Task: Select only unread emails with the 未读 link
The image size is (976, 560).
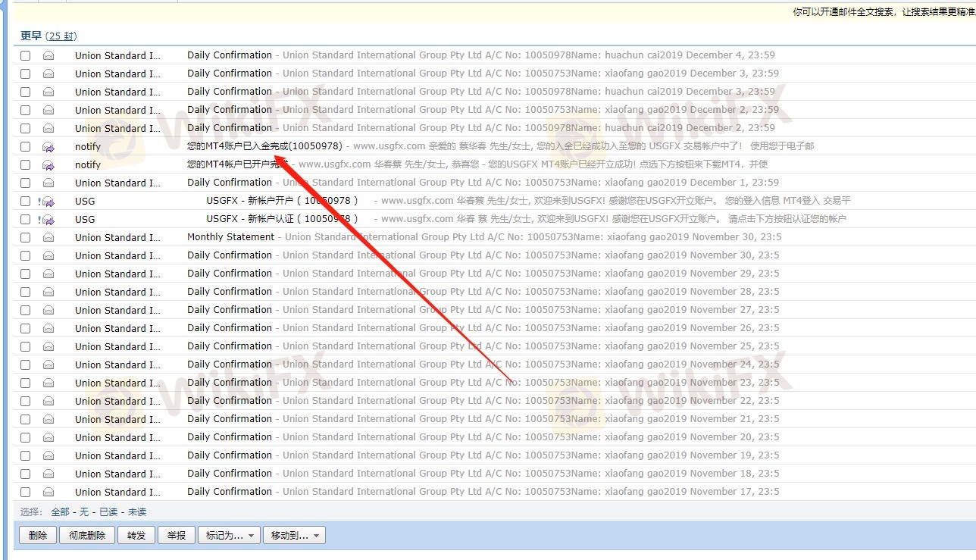Action: (x=137, y=512)
